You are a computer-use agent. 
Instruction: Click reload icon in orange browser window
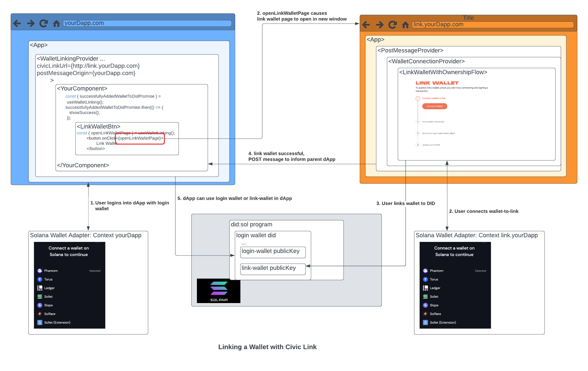tap(392, 25)
